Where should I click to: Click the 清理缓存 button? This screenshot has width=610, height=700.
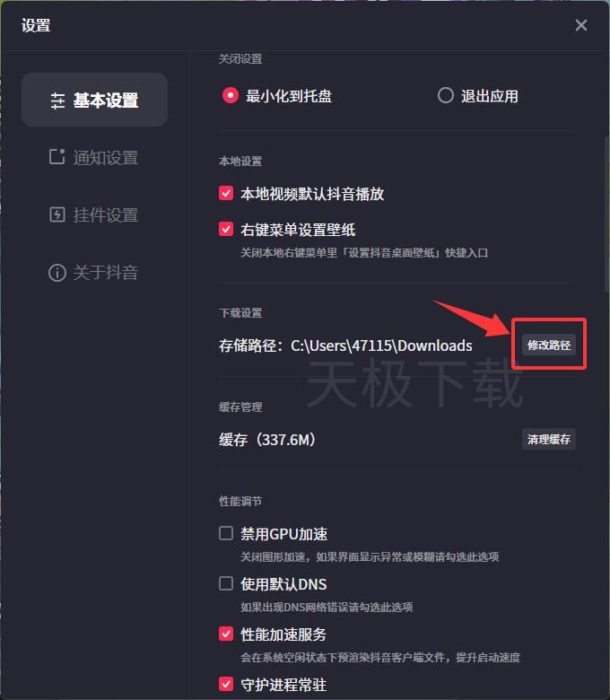[549, 439]
